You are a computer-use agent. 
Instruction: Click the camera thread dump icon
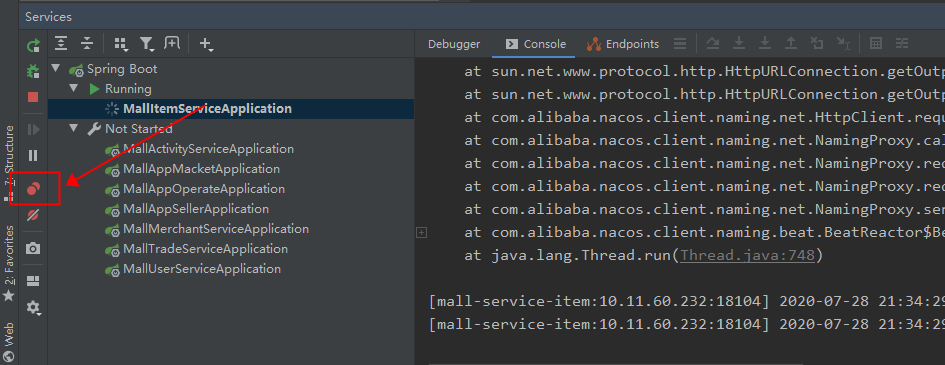point(33,248)
